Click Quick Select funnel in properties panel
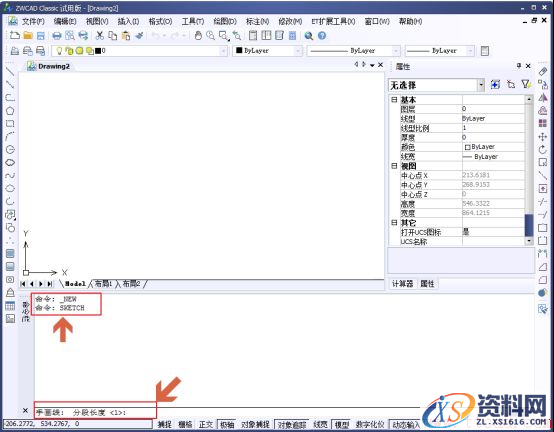The height and width of the screenshot is (432, 554). (x=526, y=84)
